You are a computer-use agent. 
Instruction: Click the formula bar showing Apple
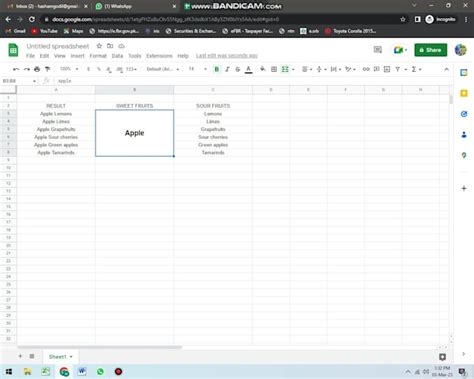pyautogui.click(x=253, y=81)
